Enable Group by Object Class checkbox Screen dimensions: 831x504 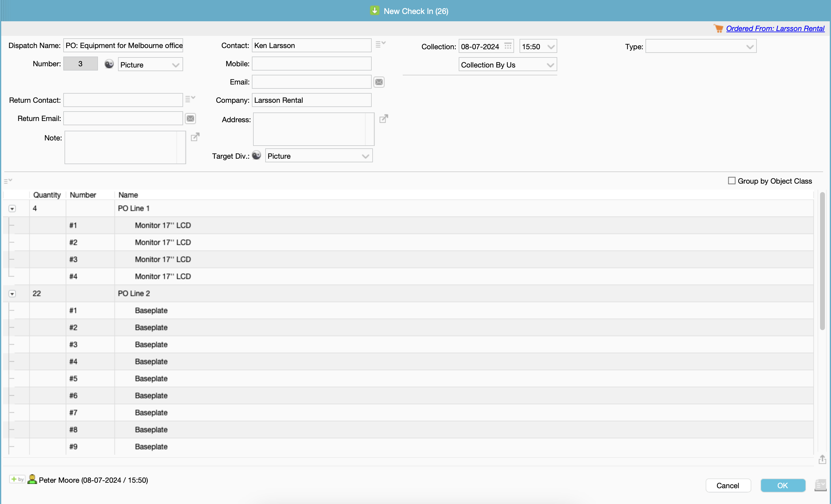tap(731, 181)
